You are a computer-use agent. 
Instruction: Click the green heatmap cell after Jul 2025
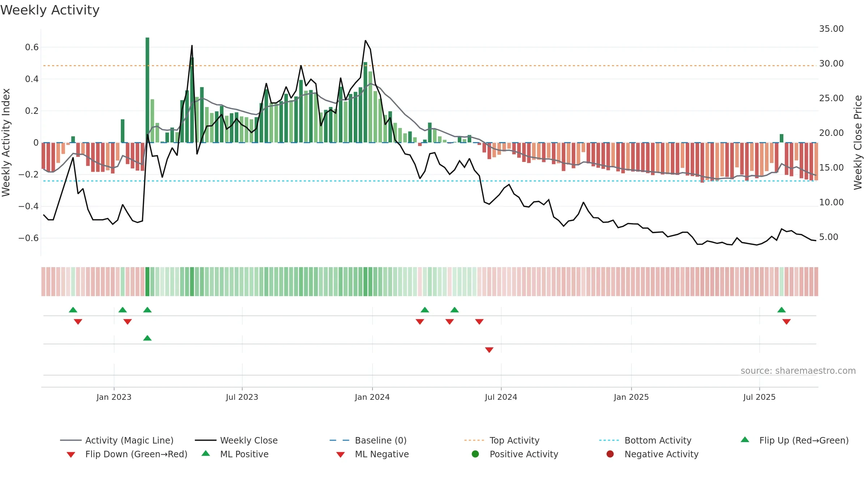point(782,282)
